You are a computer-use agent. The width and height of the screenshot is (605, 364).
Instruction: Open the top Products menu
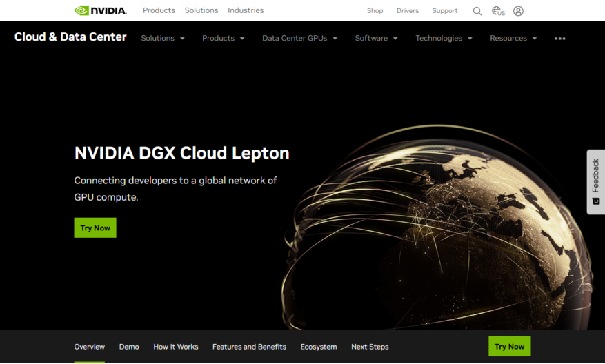click(159, 10)
